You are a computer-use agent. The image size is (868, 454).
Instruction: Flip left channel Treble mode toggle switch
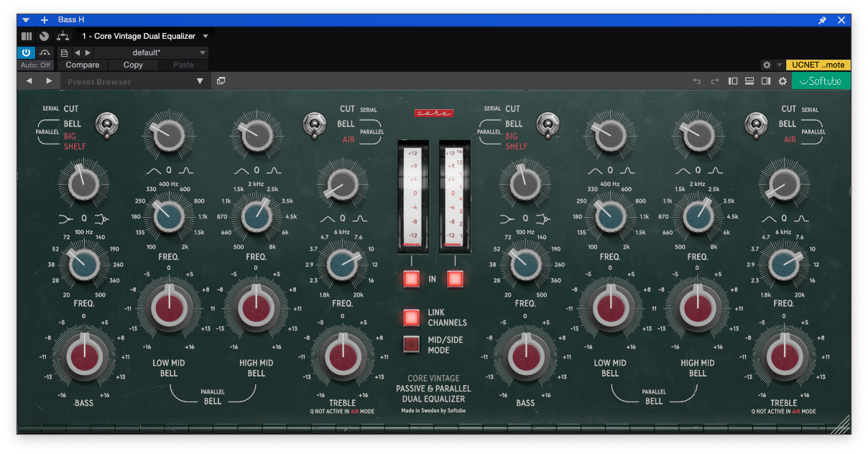pos(313,125)
